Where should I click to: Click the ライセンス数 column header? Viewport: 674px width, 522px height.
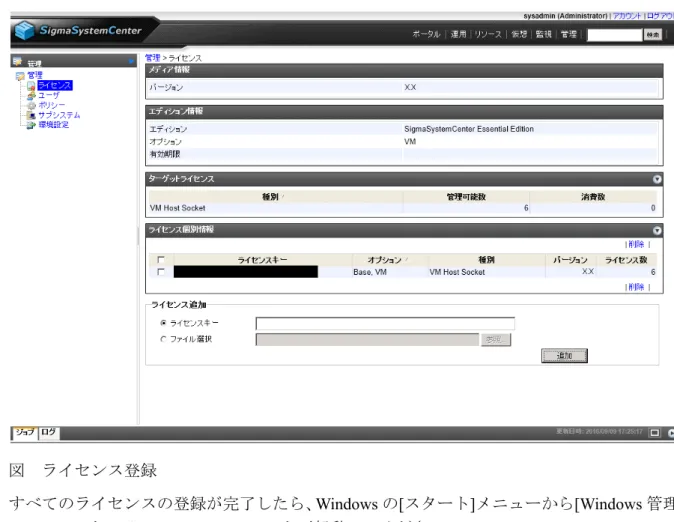pos(626,260)
